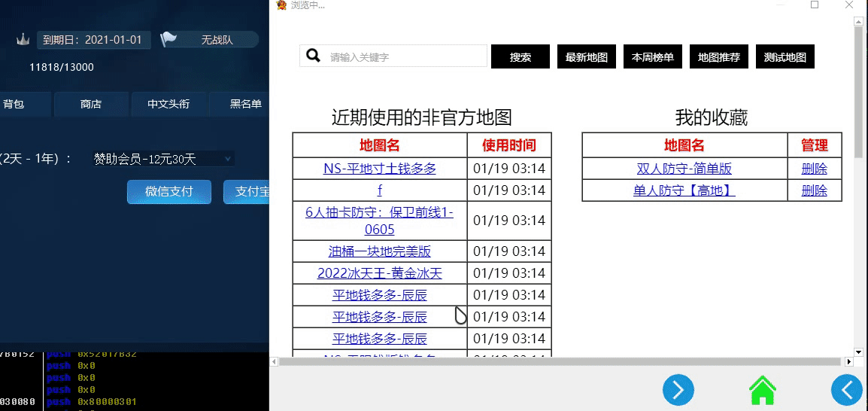Click the blue left-arrow navigation icon
868x411 pixels.
[847, 390]
